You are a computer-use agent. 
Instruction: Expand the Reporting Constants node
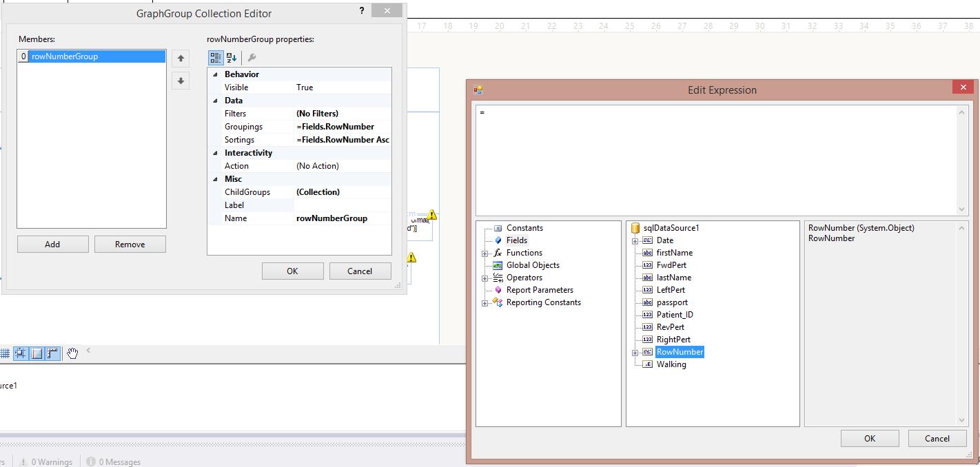485,303
